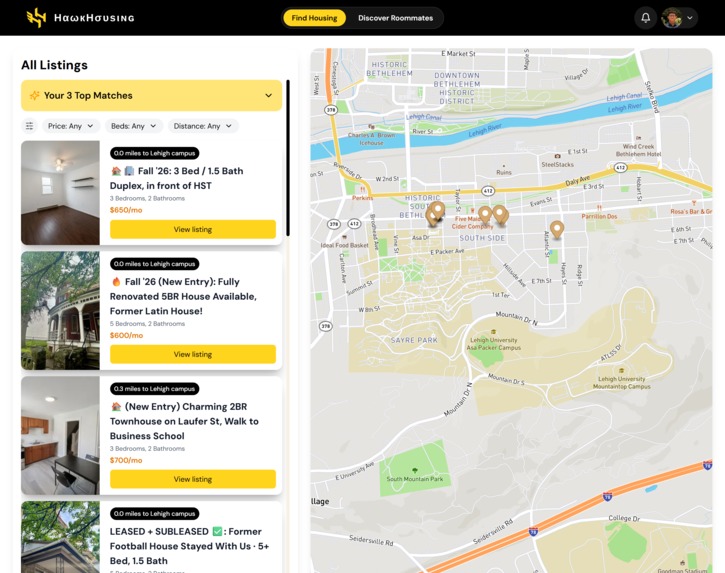Select the Find Housing tab

(314, 18)
